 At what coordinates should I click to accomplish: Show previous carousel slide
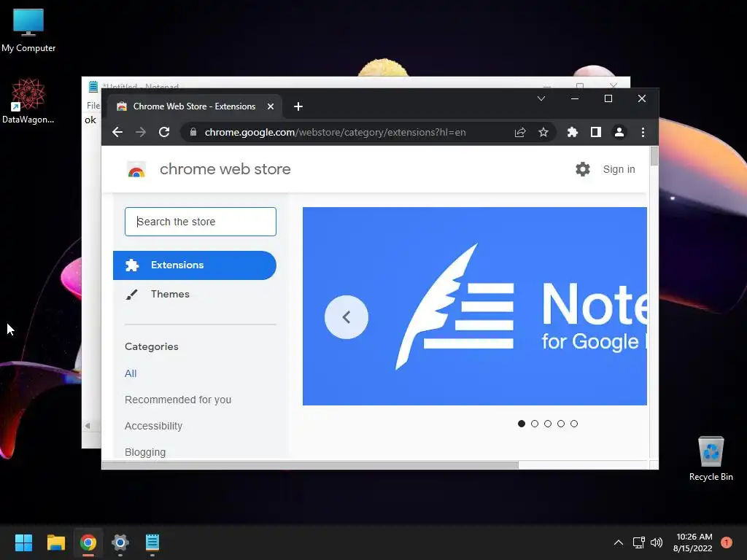coord(347,317)
